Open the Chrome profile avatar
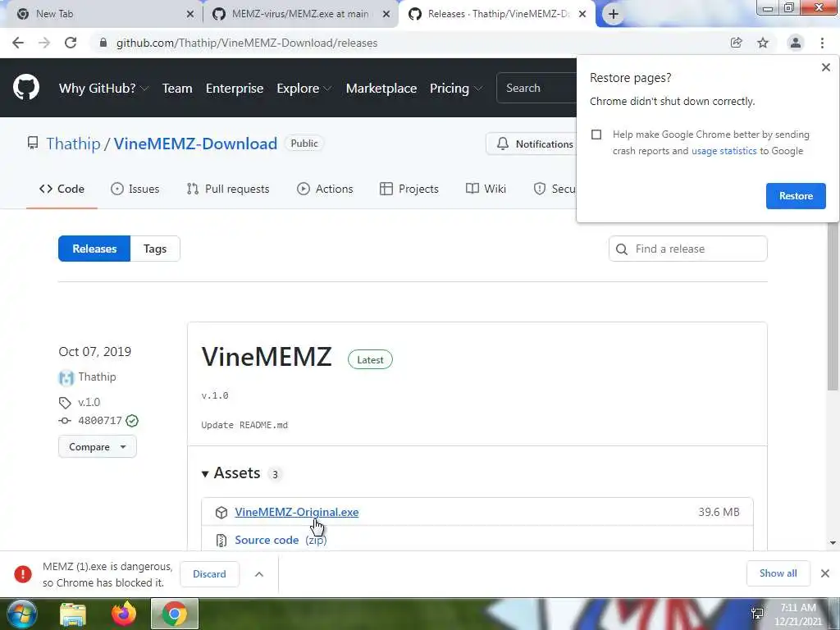Viewport: 840px width, 630px height. [796, 43]
